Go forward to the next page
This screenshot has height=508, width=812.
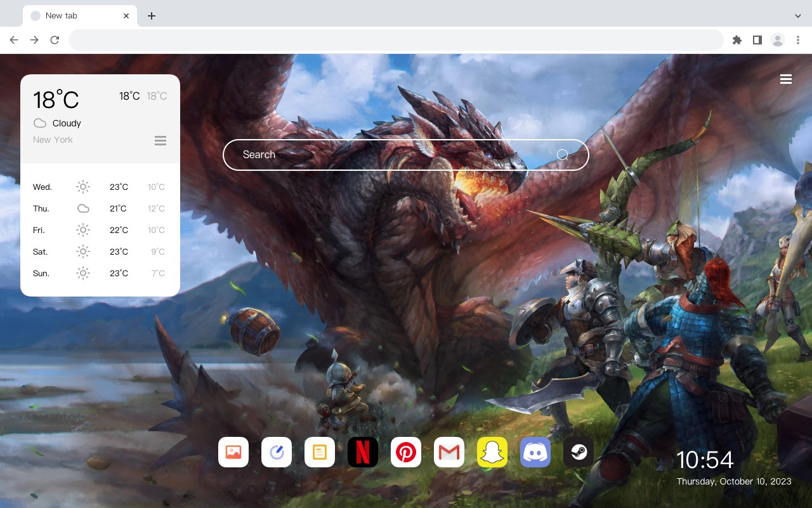coord(34,40)
